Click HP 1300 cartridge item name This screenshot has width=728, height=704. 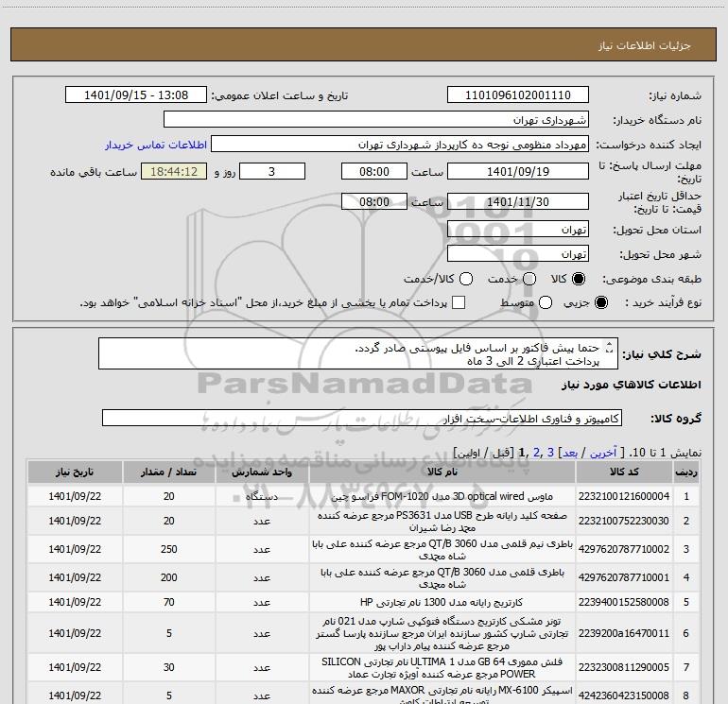(442, 602)
